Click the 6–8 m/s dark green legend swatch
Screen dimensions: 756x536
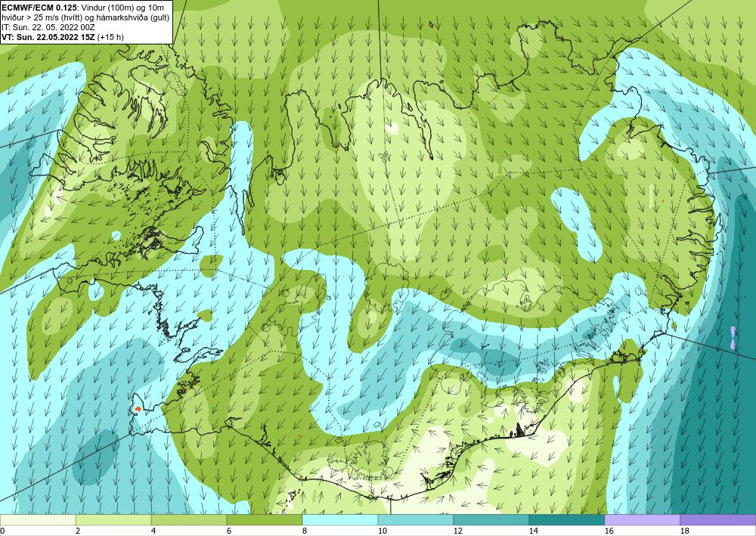click(x=264, y=520)
